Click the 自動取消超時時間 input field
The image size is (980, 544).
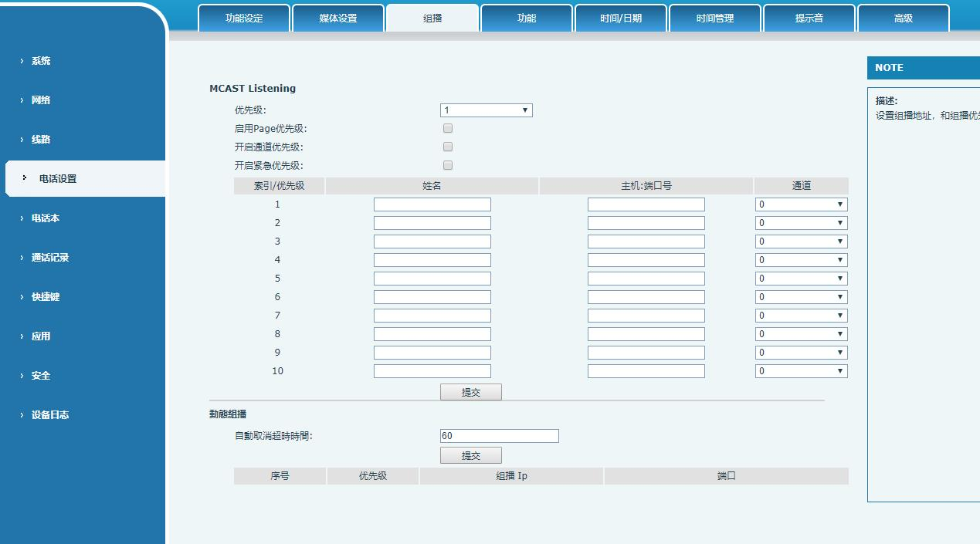(x=500, y=436)
